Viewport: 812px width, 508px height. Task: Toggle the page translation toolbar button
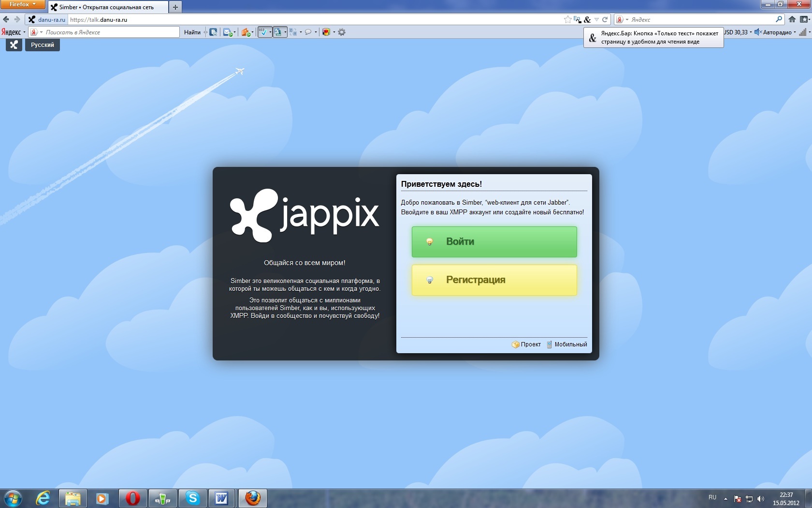coord(278,32)
